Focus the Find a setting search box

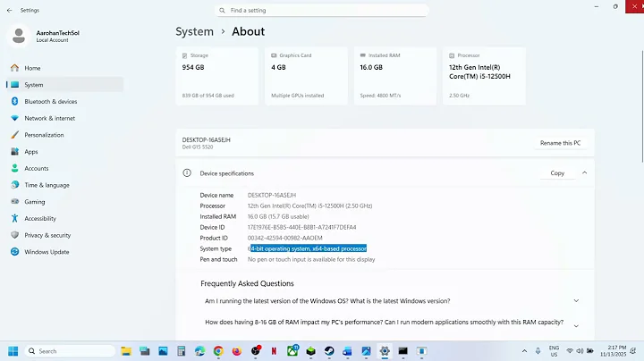point(322,10)
